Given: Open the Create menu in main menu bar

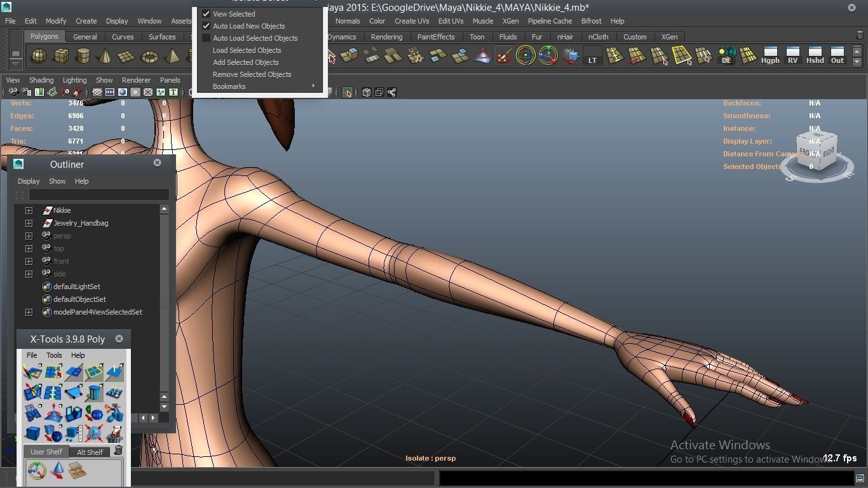Looking at the screenshot, I should point(86,21).
